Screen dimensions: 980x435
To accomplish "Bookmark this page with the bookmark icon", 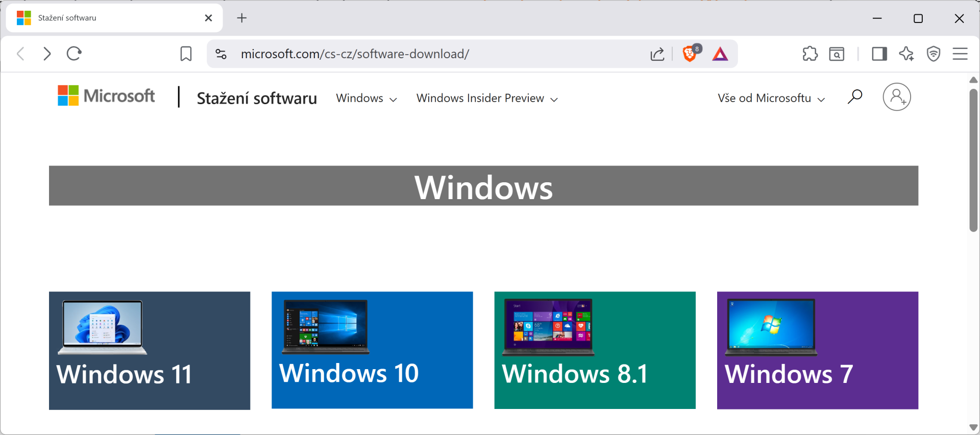I will (186, 54).
